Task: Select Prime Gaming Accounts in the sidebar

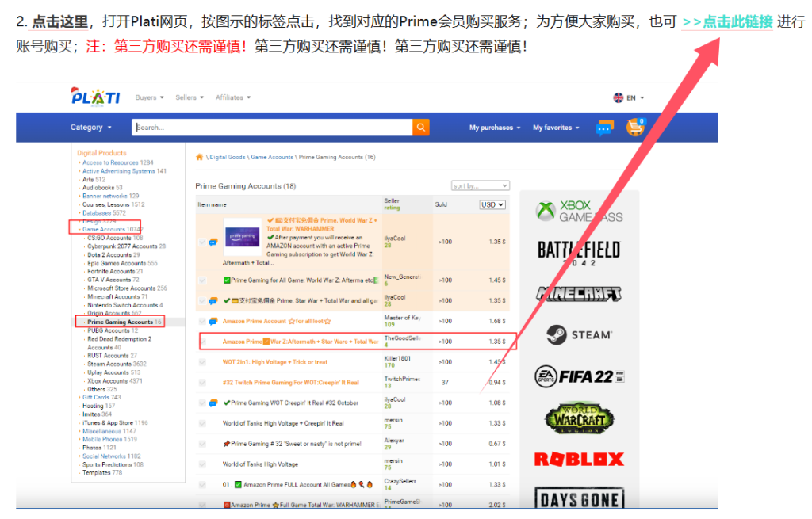Action: point(121,322)
